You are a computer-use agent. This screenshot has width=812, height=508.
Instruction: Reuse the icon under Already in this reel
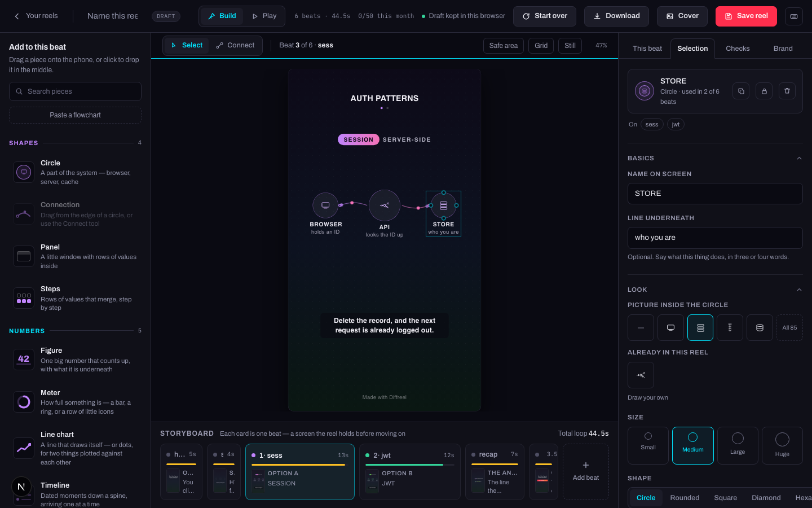pos(641,375)
